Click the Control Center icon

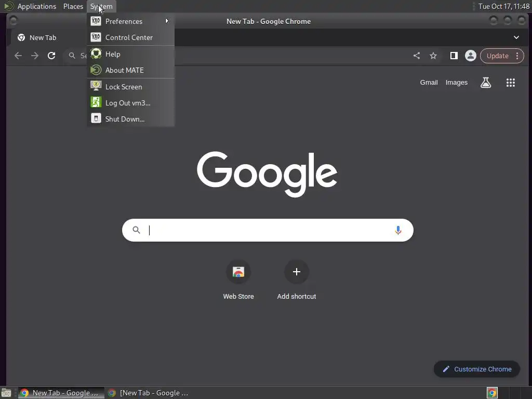96,37
